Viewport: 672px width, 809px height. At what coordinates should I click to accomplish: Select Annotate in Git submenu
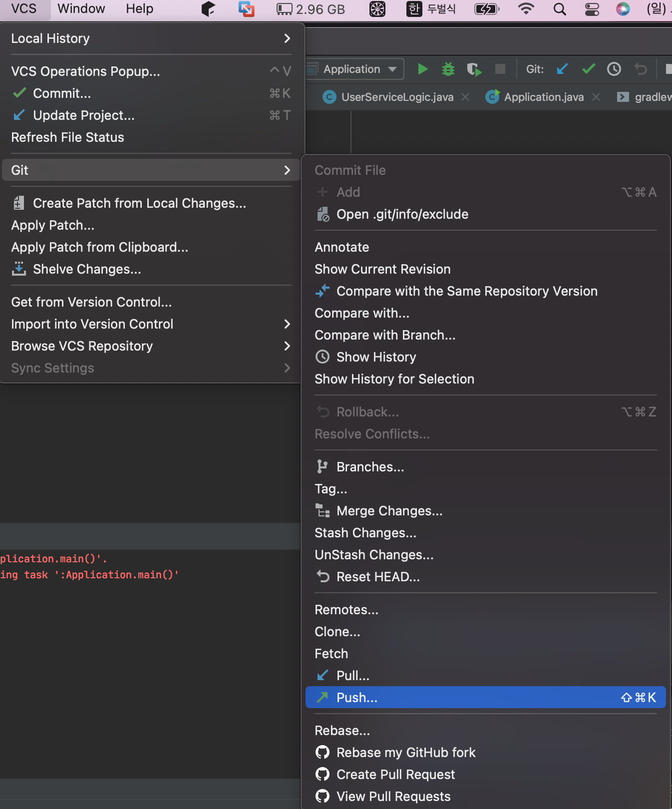click(485, 247)
